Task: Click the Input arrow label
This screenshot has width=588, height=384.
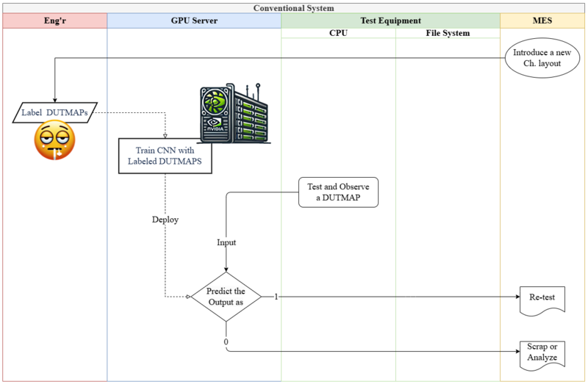Action: pos(226,242)
